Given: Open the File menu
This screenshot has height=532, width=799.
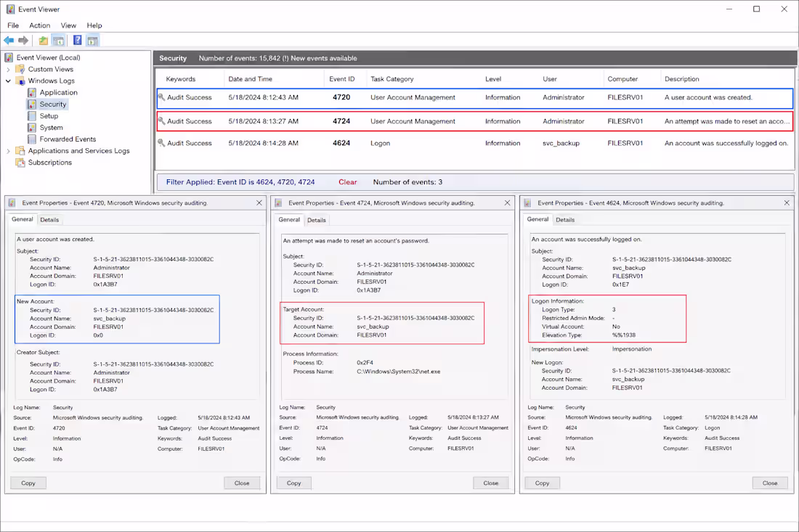Looking at the screenshot, I should (13, 25).
